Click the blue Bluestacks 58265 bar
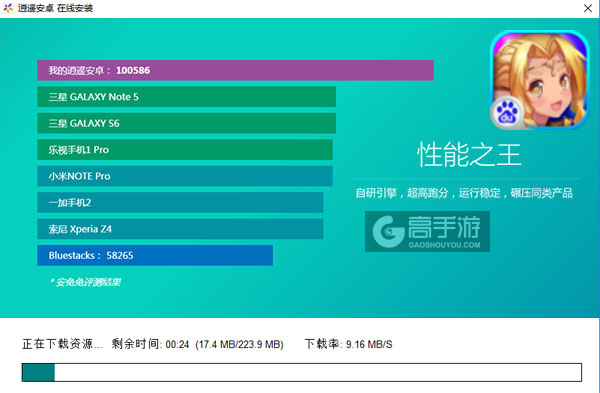600x393 pixels. 155,255
